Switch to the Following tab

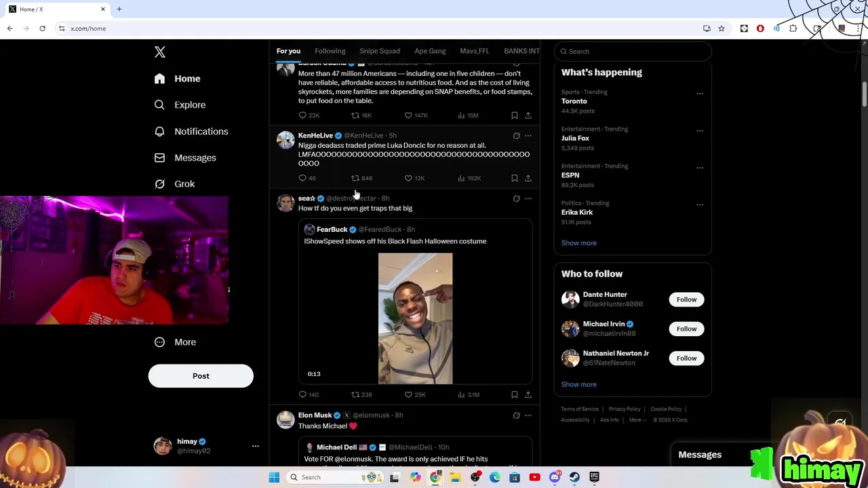click(x=330, y=51)
